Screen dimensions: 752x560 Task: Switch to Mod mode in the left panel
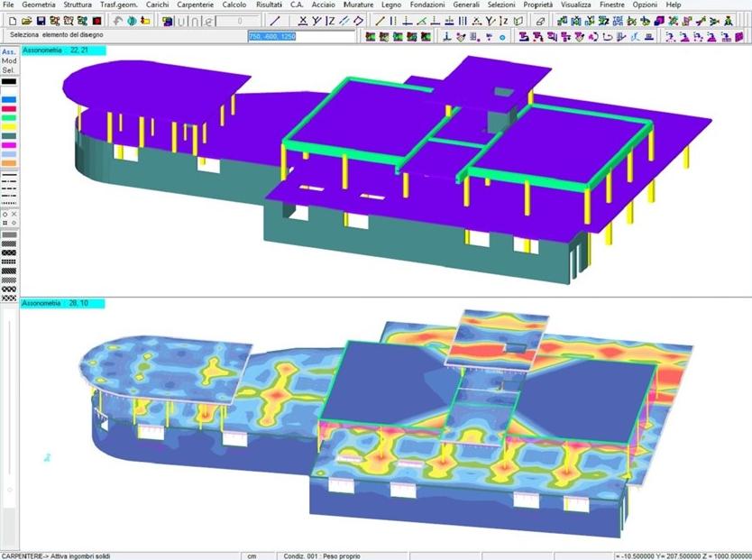point(9,61)
